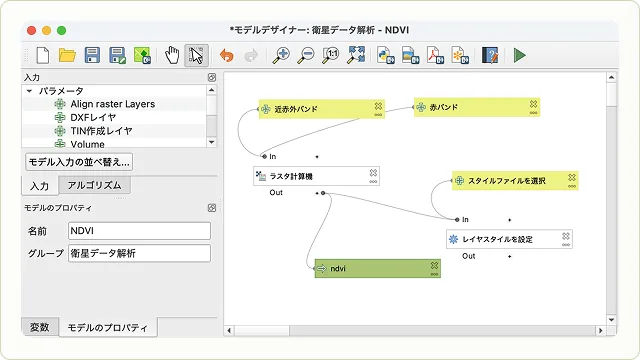This screenshot has height=360, width=640.
Task: Run the model with the green play icon
Action: pos(520,55)
